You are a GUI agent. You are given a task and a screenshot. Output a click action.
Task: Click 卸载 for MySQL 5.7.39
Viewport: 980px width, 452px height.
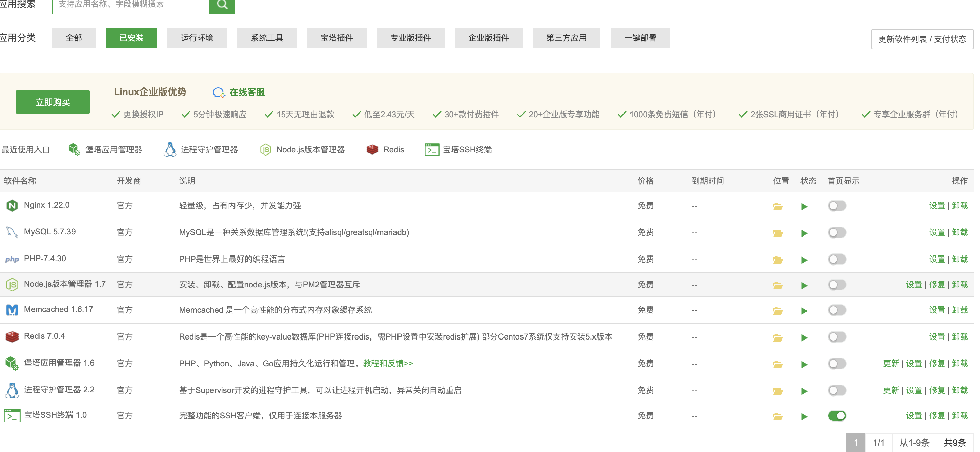point(959,232)
